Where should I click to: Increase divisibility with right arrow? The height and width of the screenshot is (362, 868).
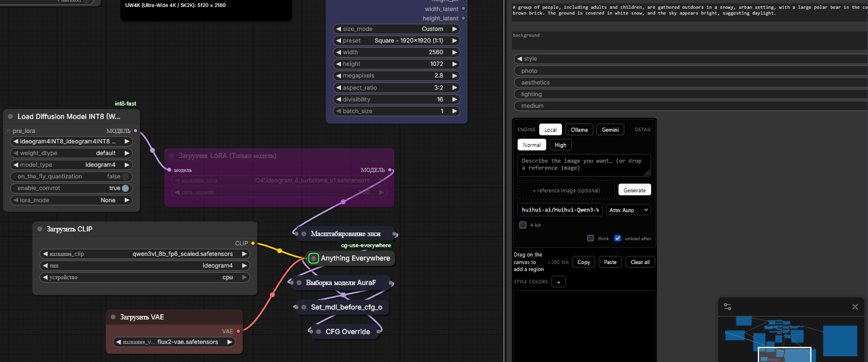coord(454,99)
